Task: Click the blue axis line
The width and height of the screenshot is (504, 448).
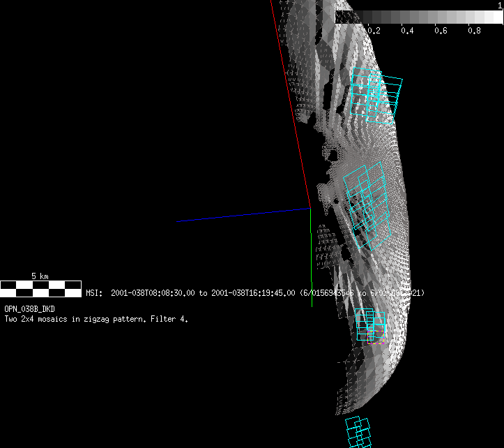Action: click(x=244, y=215)
